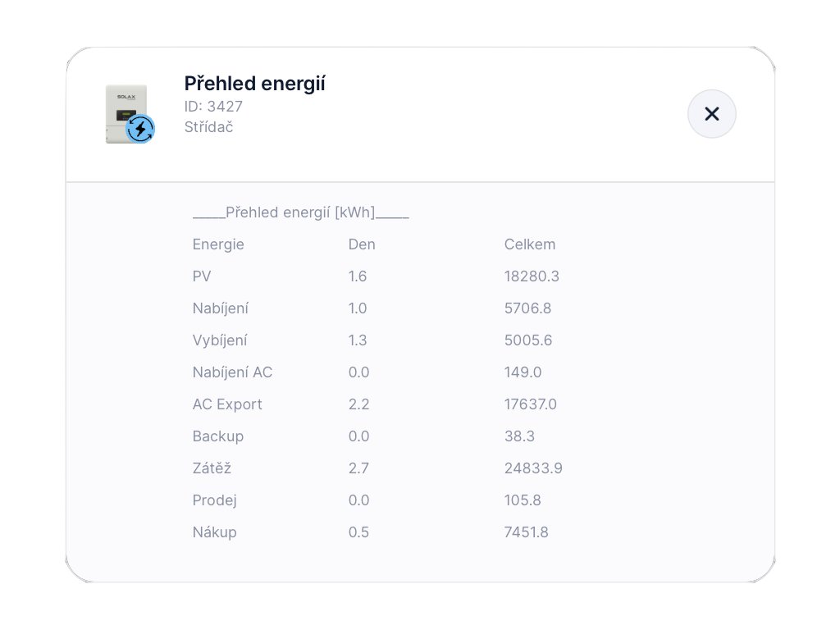Click the Nákup total value 7451.8
The width and height of the screenshot is (840, 630).
[x=526, y=532]
